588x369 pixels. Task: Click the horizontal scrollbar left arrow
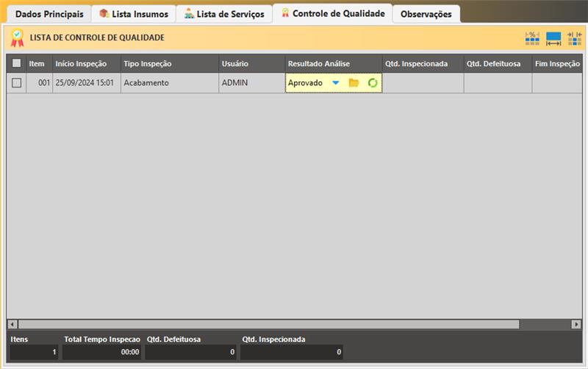point(12,324)
